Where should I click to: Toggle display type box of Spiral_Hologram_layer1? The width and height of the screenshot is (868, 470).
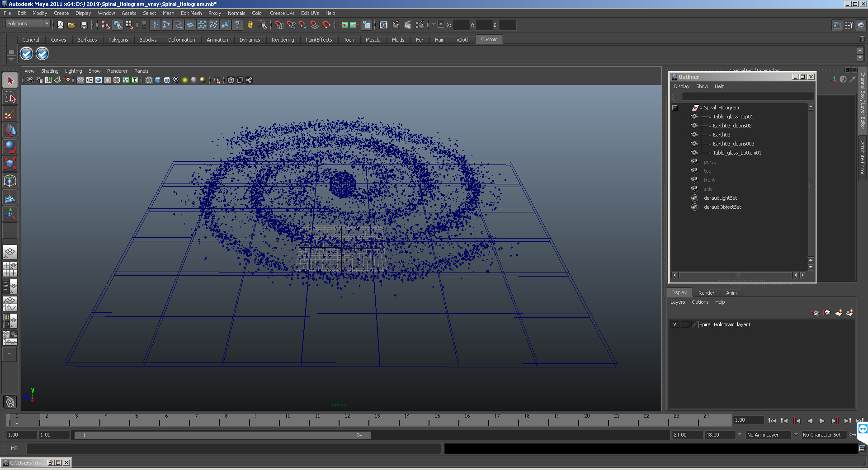click(685, 324)
